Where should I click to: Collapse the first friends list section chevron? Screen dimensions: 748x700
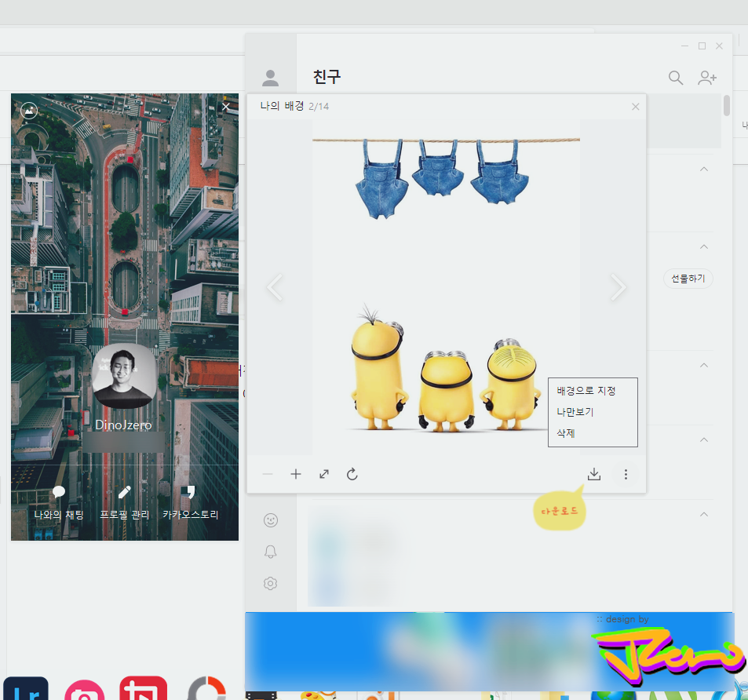703,170
